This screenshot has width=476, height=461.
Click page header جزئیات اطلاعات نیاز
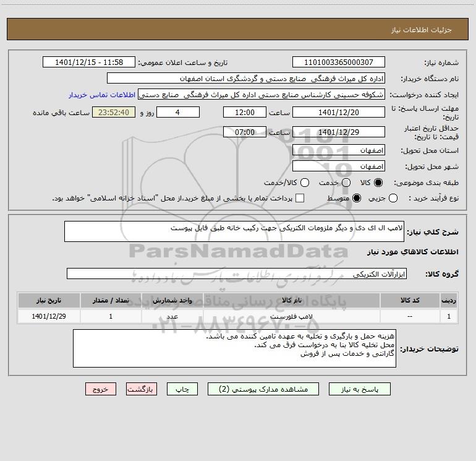click(422, 30)
